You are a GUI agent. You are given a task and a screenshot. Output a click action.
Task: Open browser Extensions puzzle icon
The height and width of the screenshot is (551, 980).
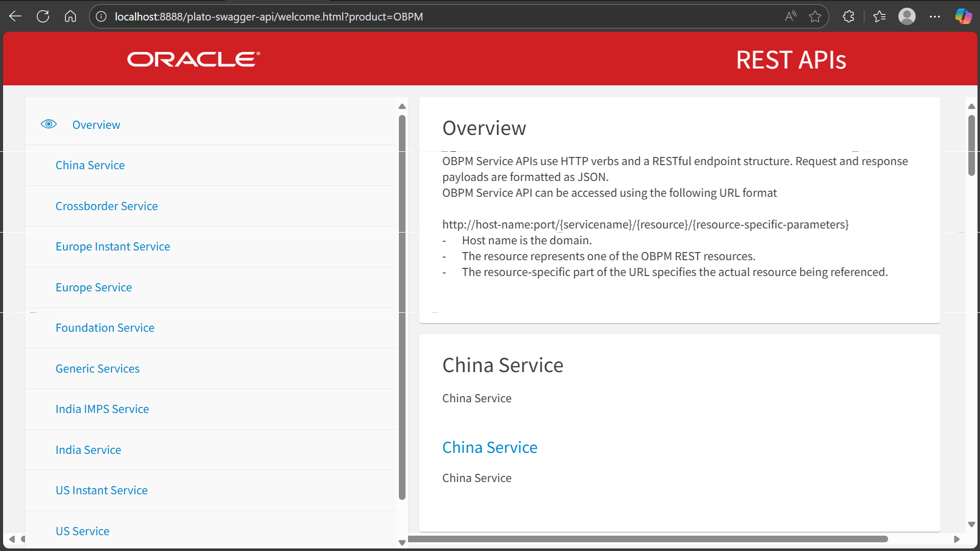click(848, 16)
